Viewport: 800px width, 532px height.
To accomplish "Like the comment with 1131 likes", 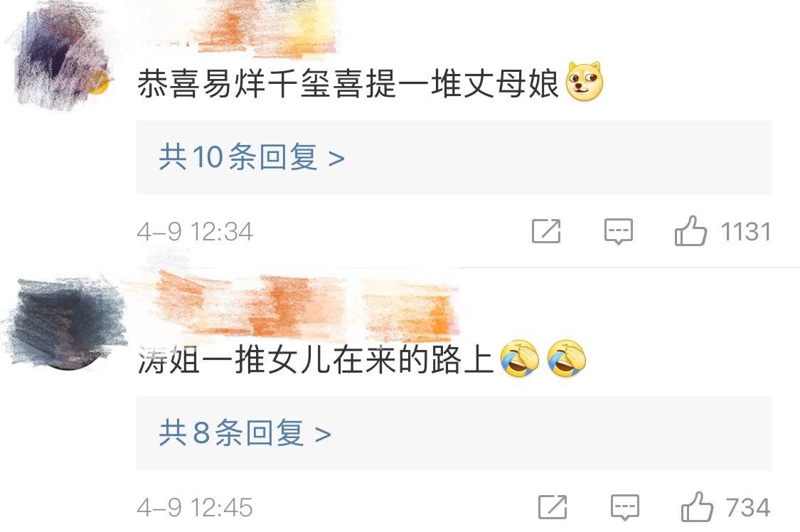I will pos(690,231).
